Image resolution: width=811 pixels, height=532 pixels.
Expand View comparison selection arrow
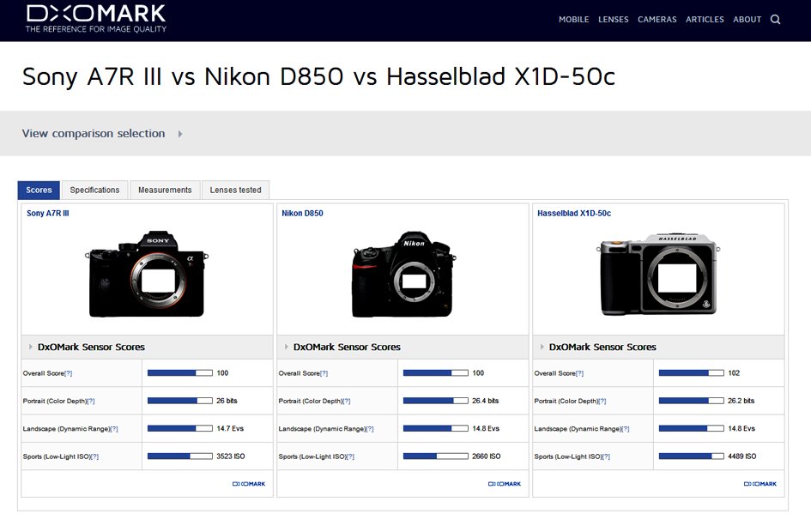click(x=180, y=134)
